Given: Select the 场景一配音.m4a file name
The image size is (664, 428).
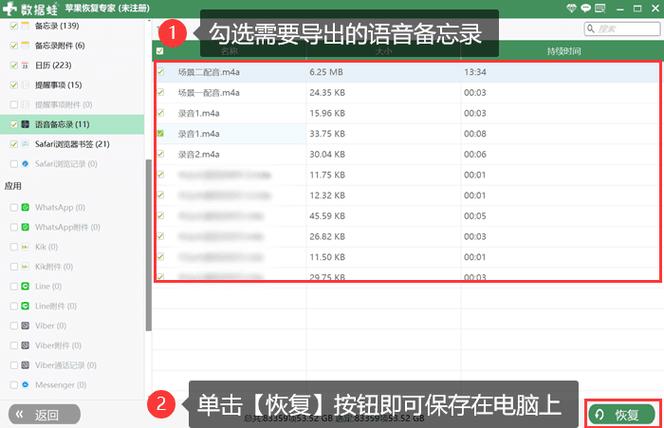Looking at the screenshot, I should (x=209, y=92).
